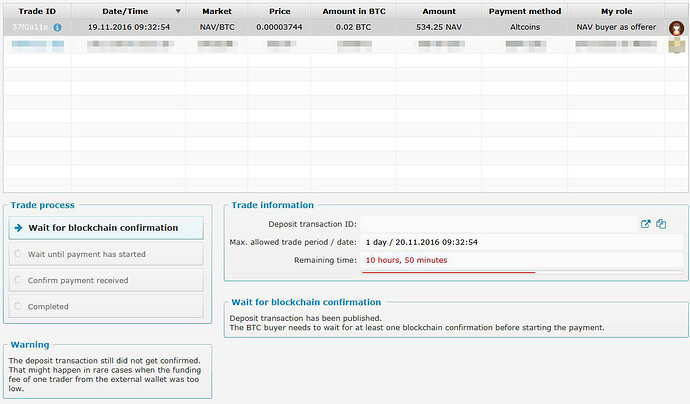
Task: Sort table by Payment method header
Action: click(525, 11)
